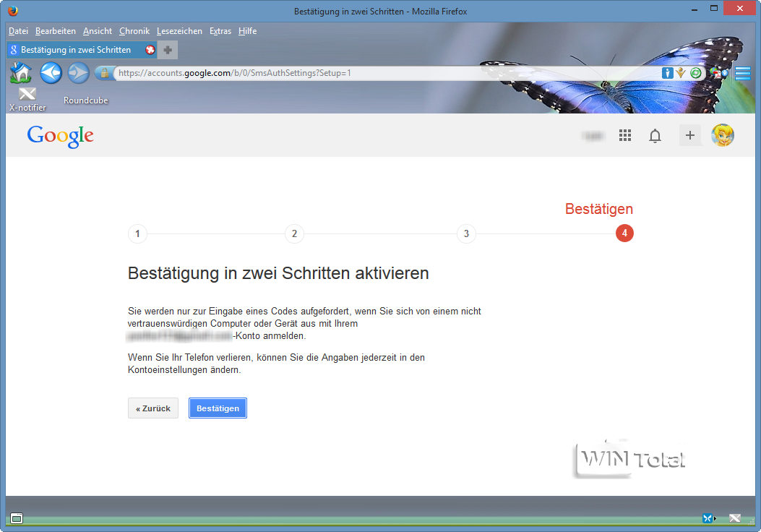Open the Ansicht menu
This screenshot has height=532, width=761.
pyautogui.click(x=98, y=31)
